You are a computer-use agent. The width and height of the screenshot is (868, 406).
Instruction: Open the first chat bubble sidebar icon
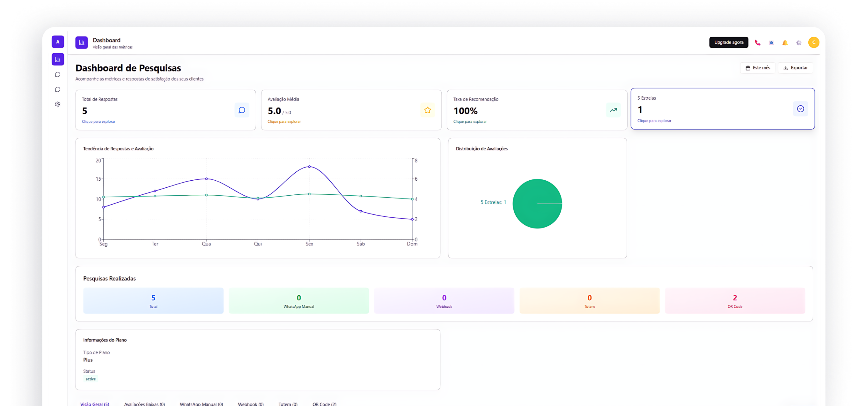tap(58, 74)
